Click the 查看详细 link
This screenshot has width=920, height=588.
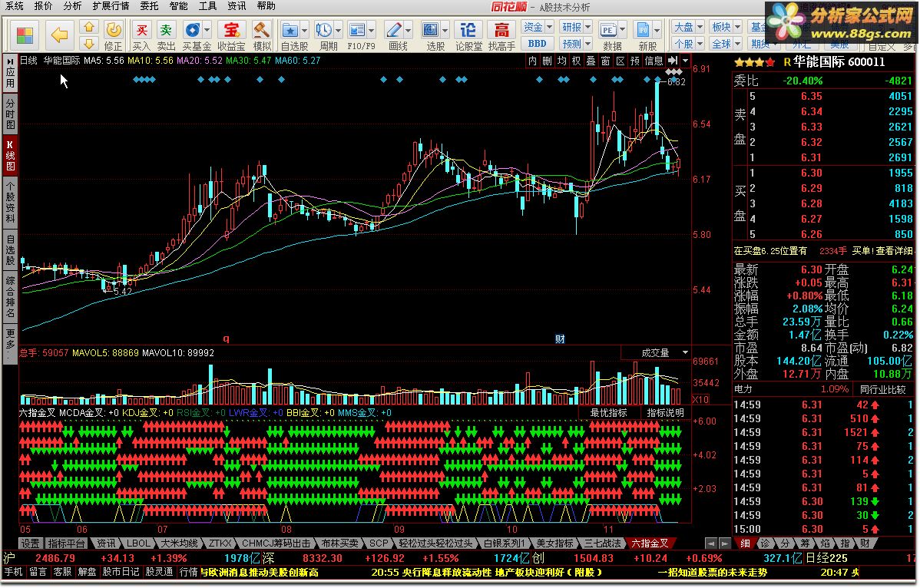[x=895, y=251]
